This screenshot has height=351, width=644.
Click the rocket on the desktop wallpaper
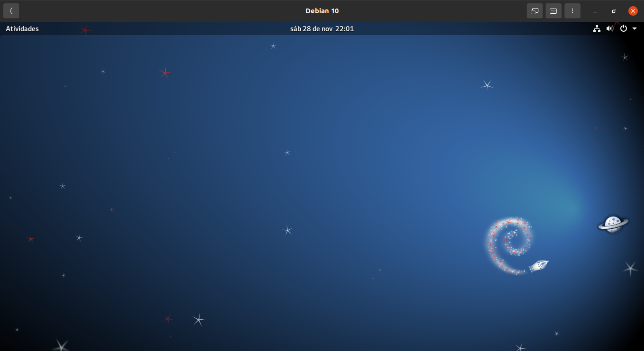538,265
